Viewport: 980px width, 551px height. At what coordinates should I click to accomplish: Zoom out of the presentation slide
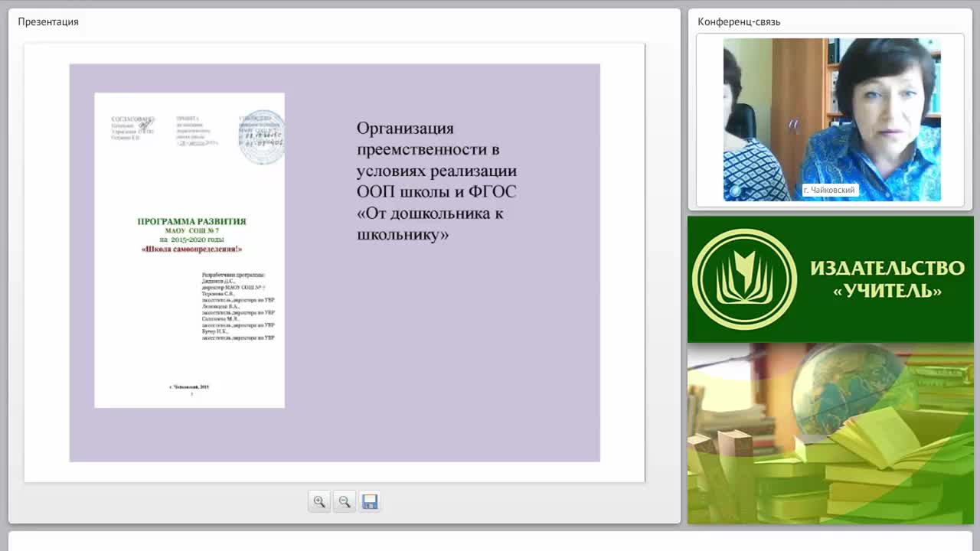[345, 502]
